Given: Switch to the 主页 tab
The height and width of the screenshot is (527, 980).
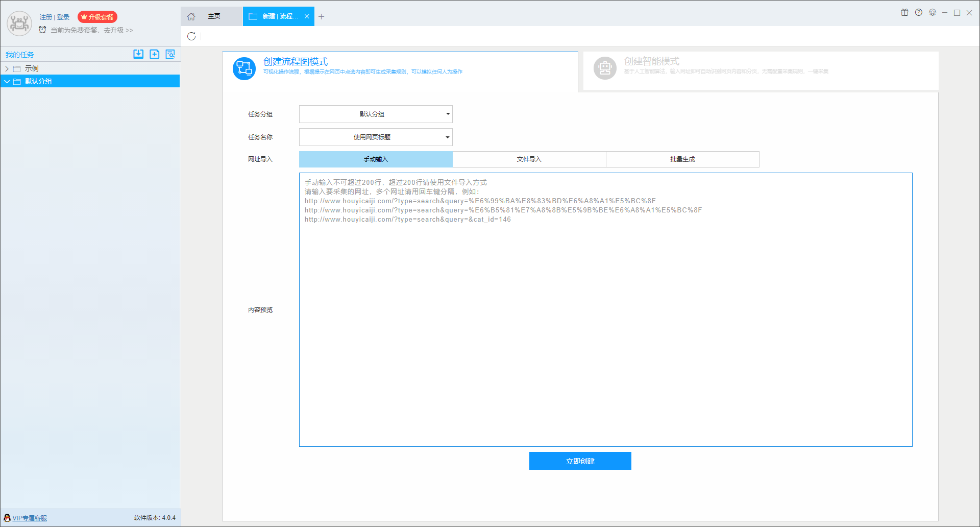Looking at the screenshot, I should pyautogui.click(x=214, y=16).
